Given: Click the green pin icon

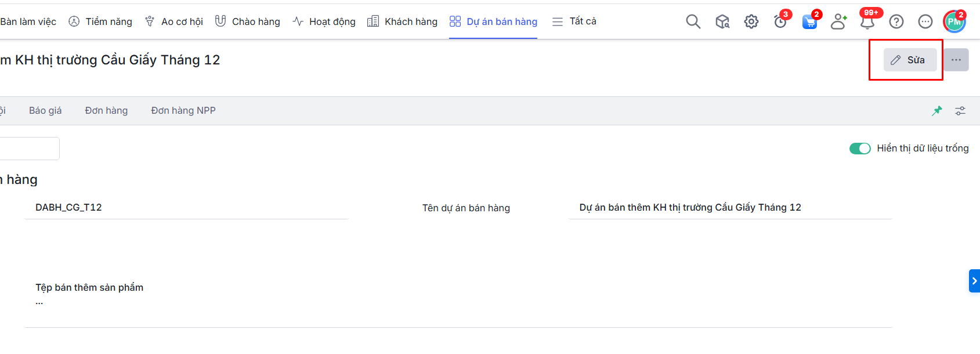Looking at the screenshot, I should tap(937, 110).
